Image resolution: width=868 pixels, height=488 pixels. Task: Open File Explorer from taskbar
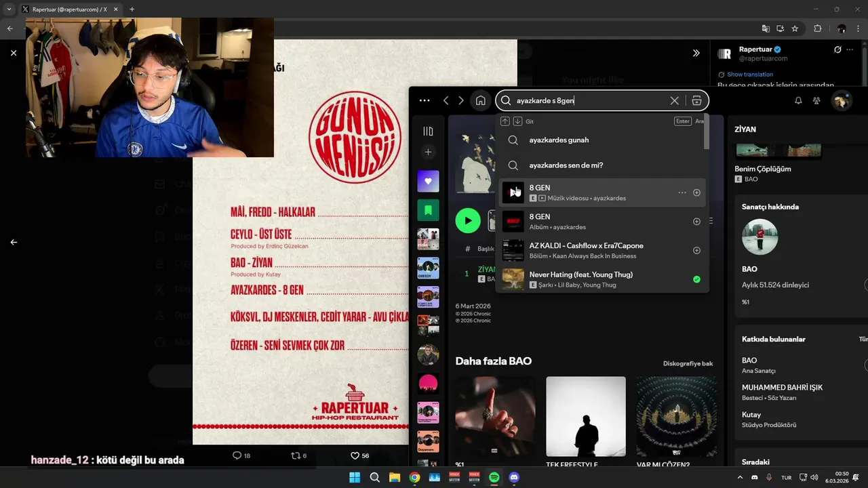click(x=395, y=477)
